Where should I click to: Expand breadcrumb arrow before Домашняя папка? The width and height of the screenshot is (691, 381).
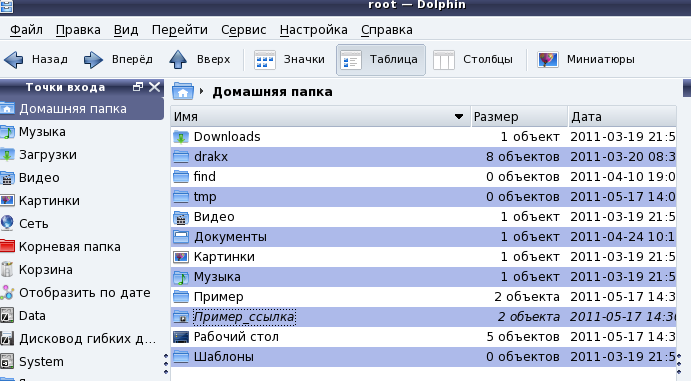pyautogui.click(x=201, y=91)
